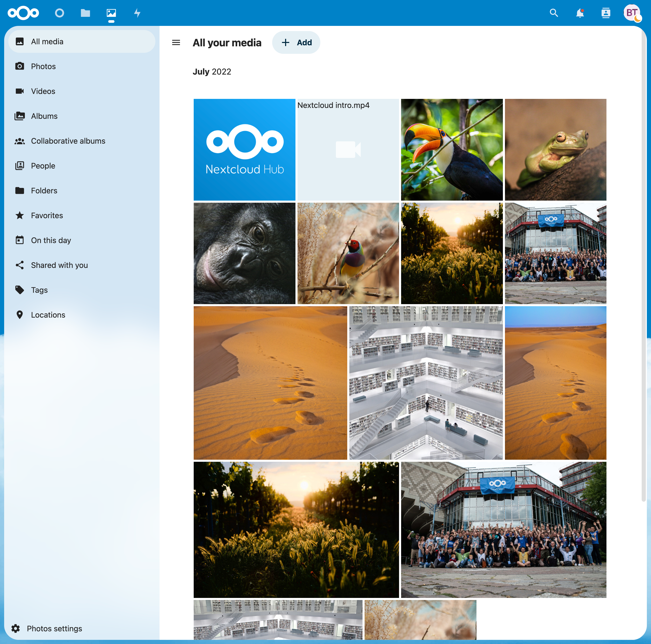Open the toucan photo thumbnail
The image size is (651, 644).
452,150
